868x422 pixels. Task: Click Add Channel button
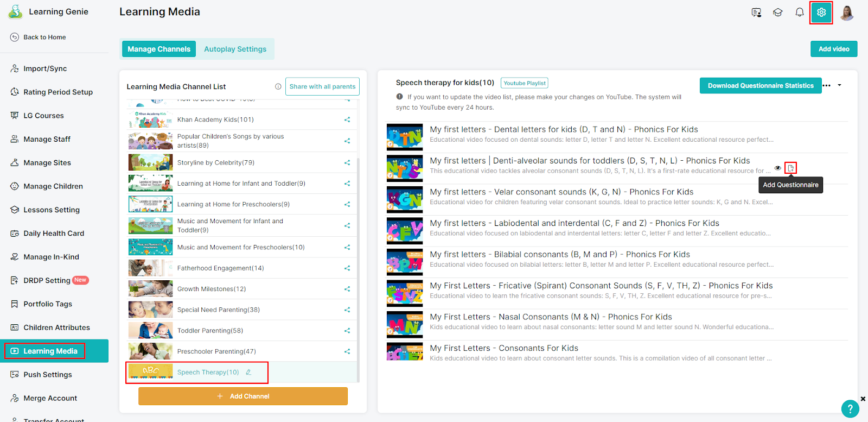(x=243, y=396)
